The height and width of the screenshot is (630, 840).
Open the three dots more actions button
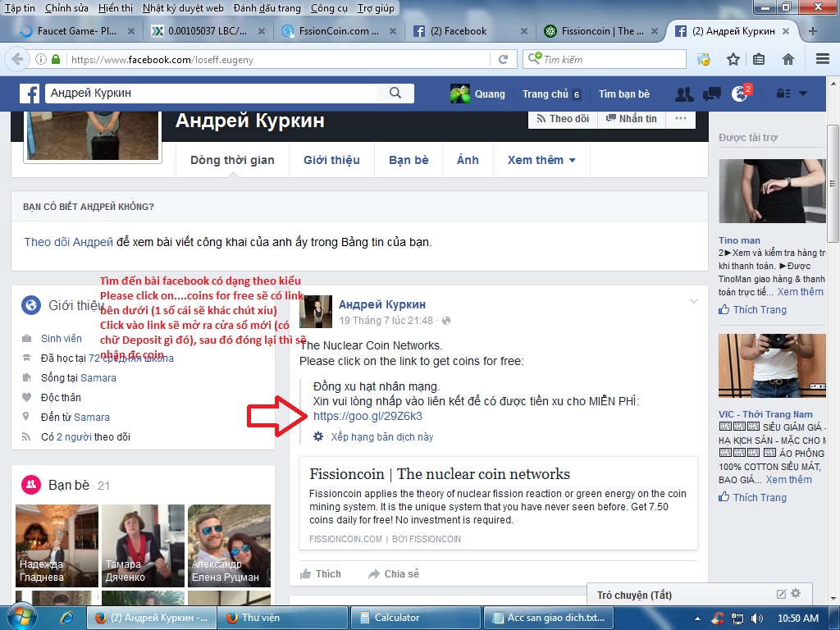(x=680, y=118)
